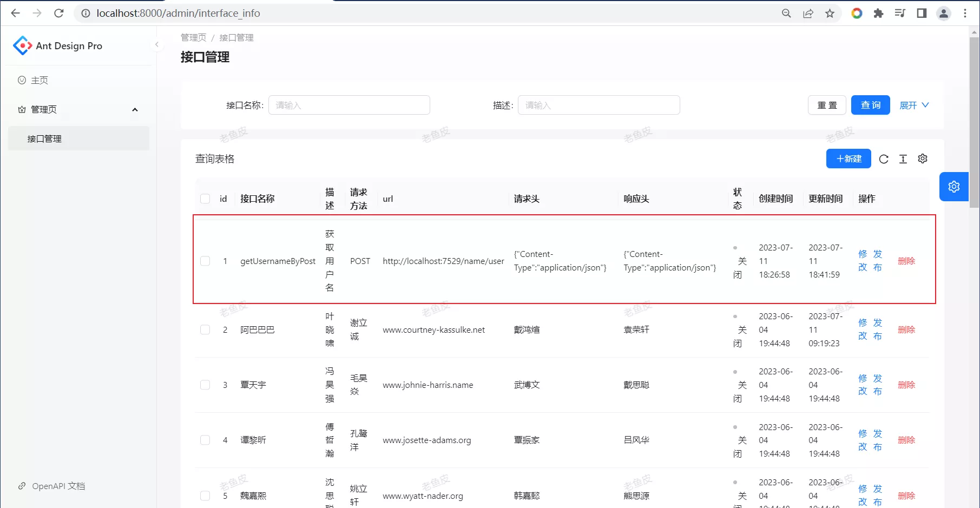
Task: Click the 更新时间 column header
Action: (x=825, y=199)
